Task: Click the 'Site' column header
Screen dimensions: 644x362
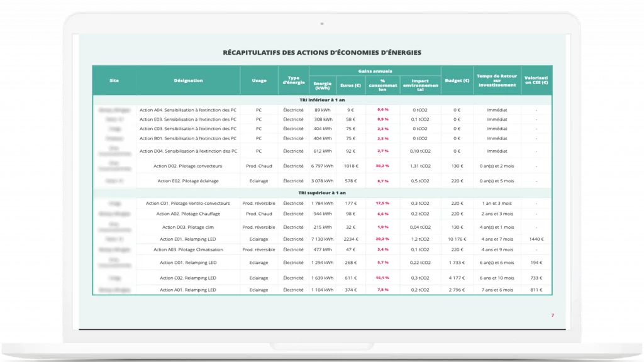Action: [114, 80]
